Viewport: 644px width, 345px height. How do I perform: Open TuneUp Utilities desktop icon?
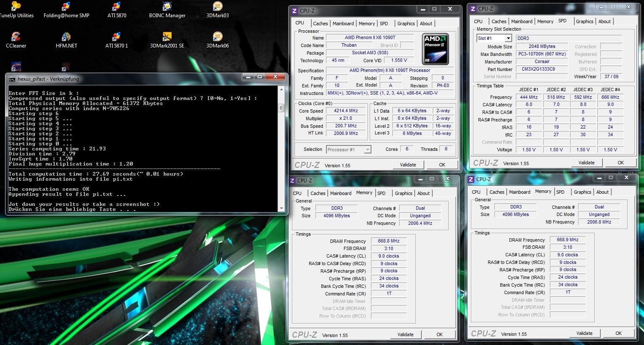[16, 10]
